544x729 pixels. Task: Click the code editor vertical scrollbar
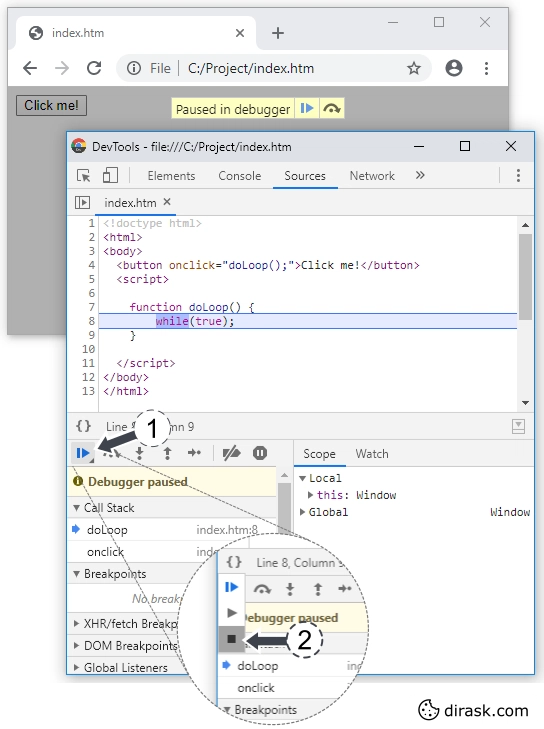point(525,277)
